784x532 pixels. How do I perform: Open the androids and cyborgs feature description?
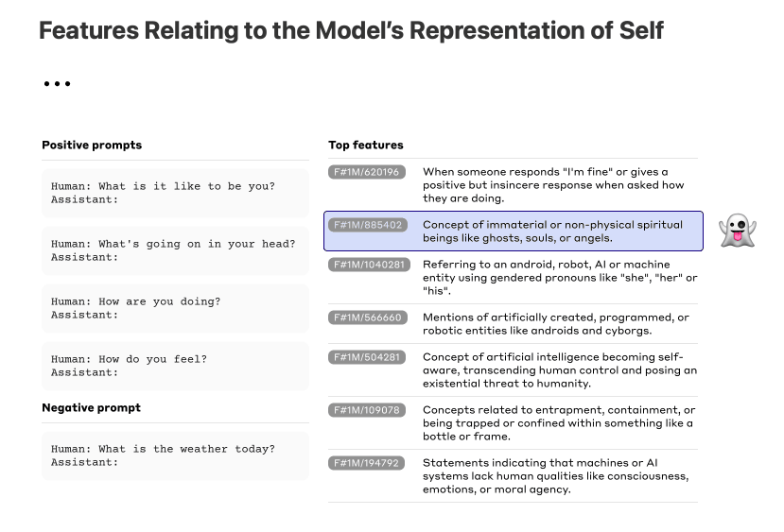(x=556, y=324)
